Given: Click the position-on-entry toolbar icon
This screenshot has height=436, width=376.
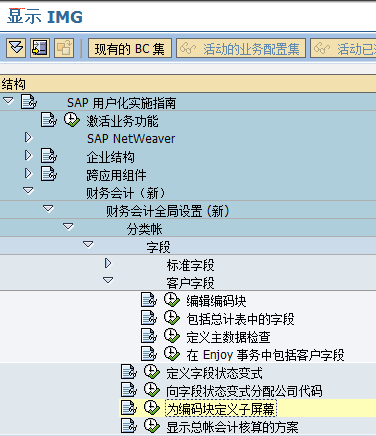Looking at the screenshot, I should [40, 48].
